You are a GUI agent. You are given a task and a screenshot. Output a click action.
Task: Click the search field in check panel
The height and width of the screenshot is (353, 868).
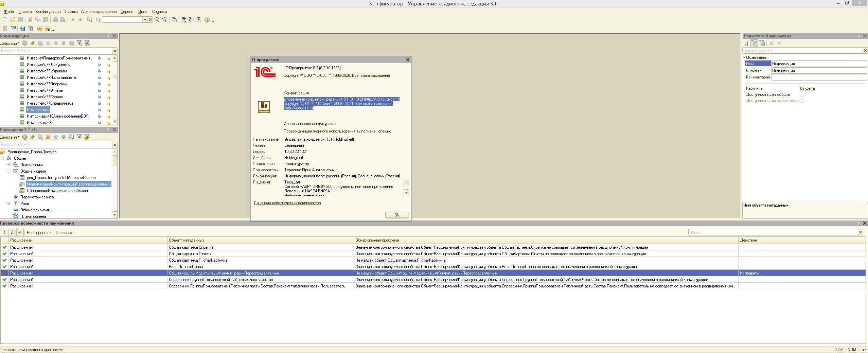pyautogui.click(x=773, y=232)
